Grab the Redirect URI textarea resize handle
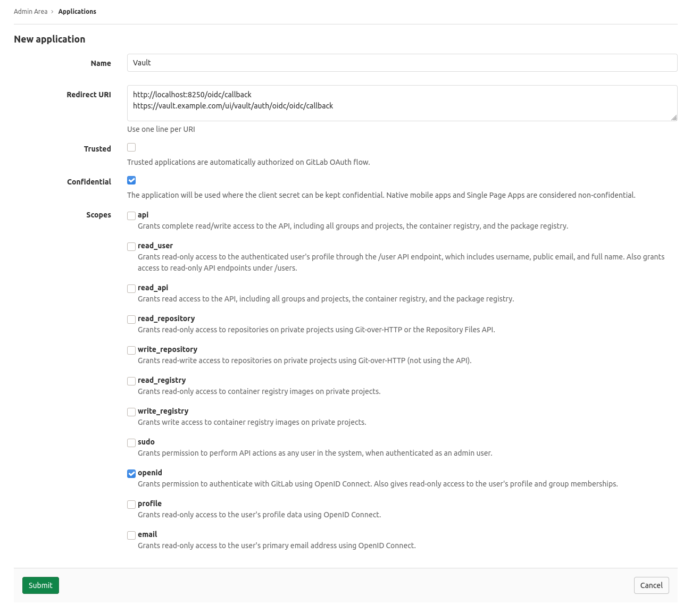Viewport: 700px width, 604px height. click(x=674, y=118)
